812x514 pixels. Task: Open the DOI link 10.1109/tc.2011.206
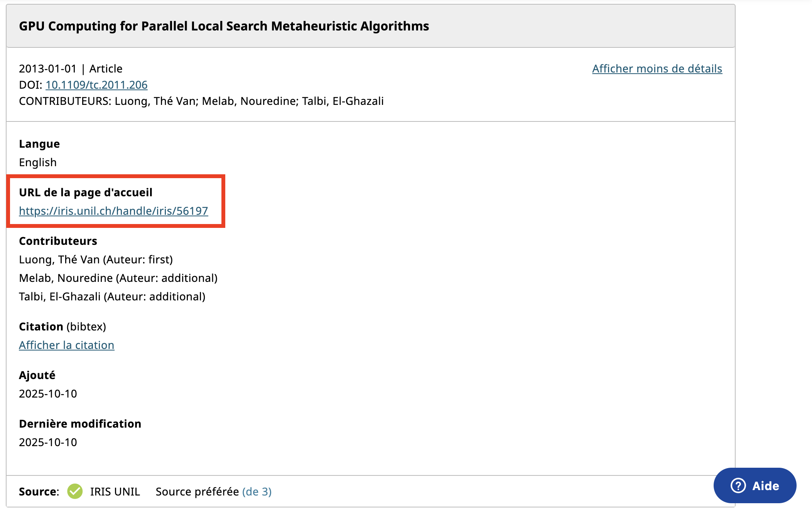96,85
